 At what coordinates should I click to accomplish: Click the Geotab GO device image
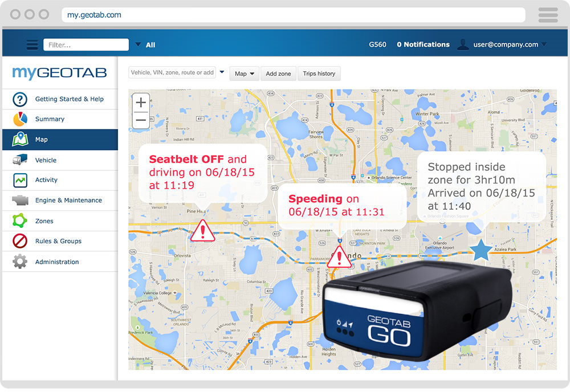418,311
